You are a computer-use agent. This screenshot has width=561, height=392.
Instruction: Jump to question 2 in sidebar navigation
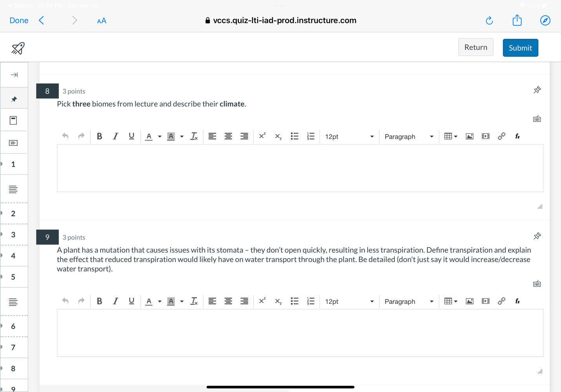tap(13, 214)
